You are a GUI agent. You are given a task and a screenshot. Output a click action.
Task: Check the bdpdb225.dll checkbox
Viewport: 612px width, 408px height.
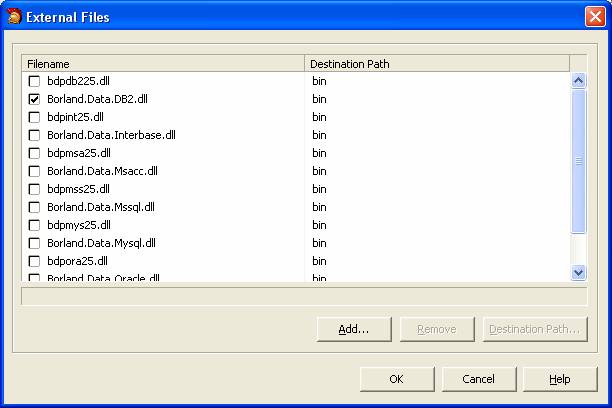34,81
